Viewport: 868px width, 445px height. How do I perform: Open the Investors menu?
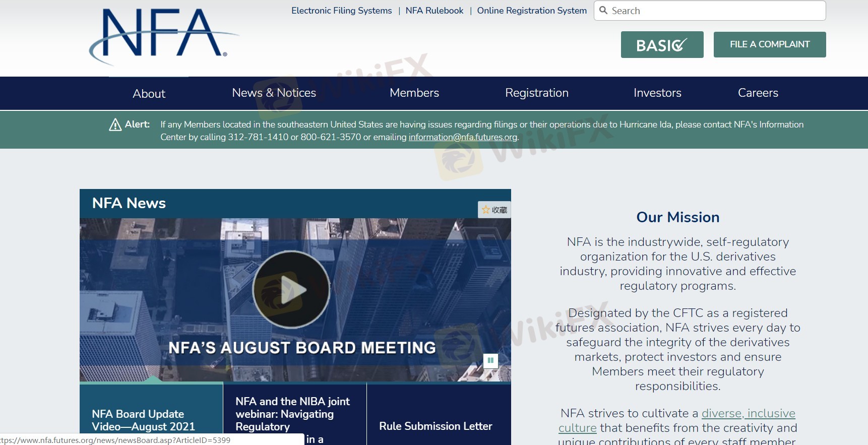tap(657, 93)
